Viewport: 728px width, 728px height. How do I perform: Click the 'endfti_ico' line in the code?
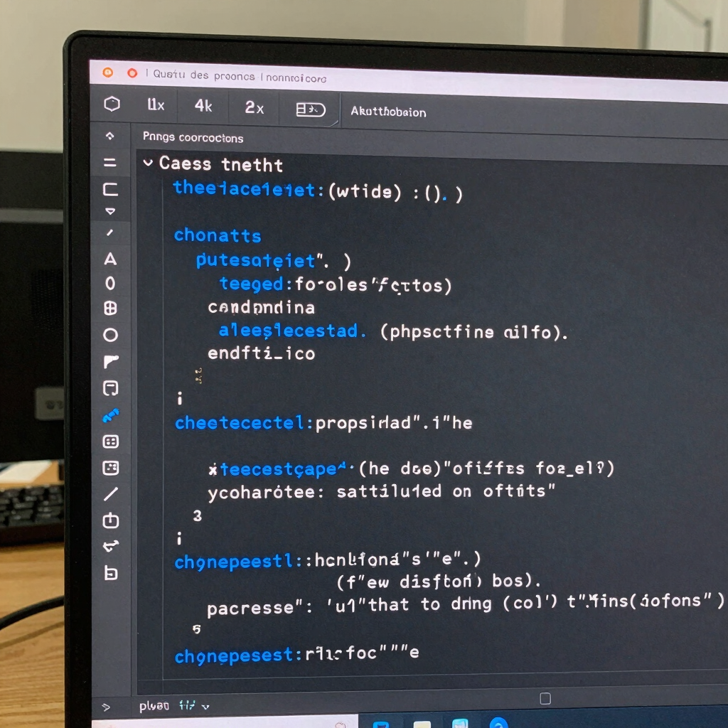(x=262, y=354)
